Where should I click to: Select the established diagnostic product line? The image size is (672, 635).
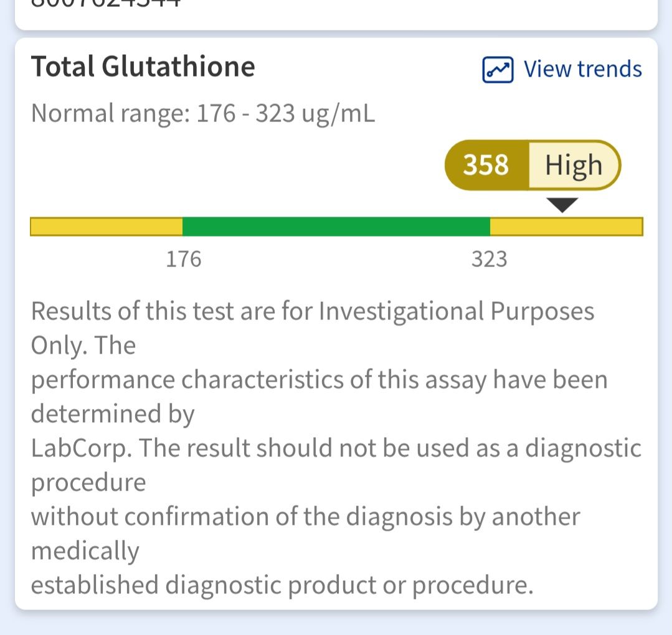282,585
